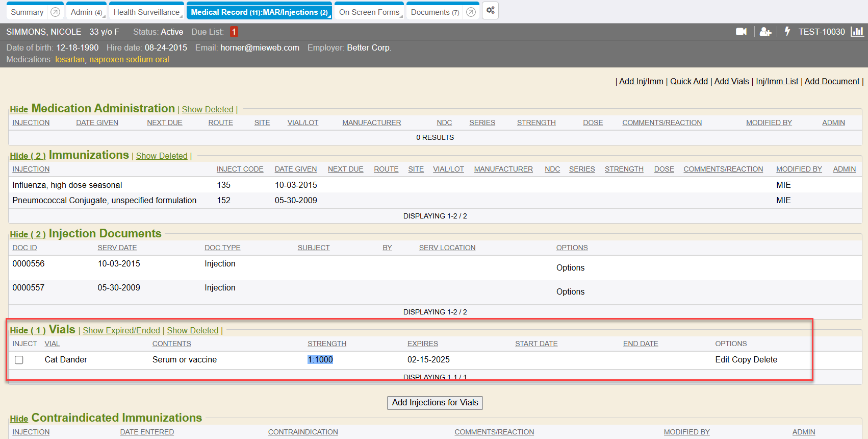Click the pop-out arrow icon on Documents tab

tap(471, 12)
